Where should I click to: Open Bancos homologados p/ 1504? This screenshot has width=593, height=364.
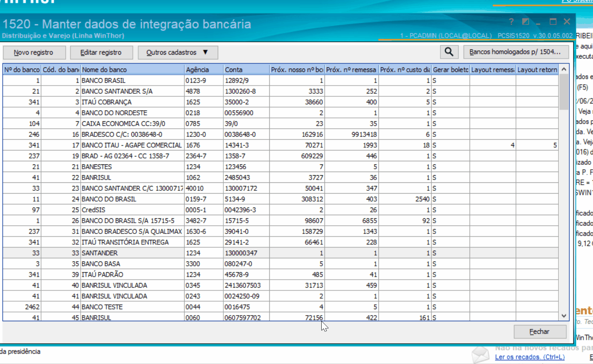[515, 52]
